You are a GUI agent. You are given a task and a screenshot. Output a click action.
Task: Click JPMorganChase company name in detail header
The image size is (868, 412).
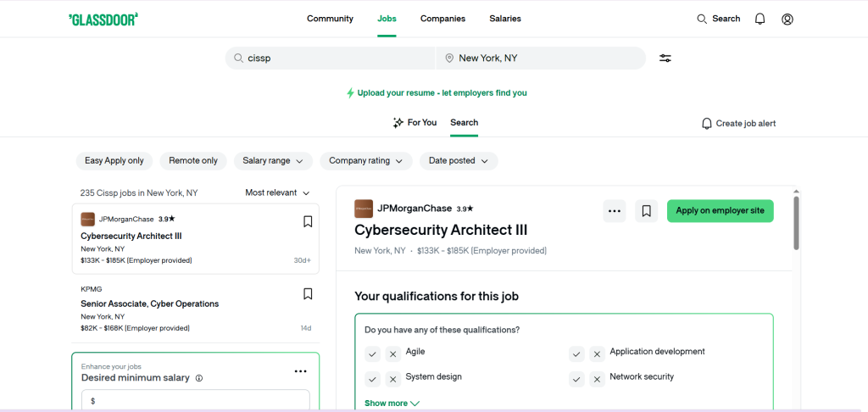click(x=415, y=209)
